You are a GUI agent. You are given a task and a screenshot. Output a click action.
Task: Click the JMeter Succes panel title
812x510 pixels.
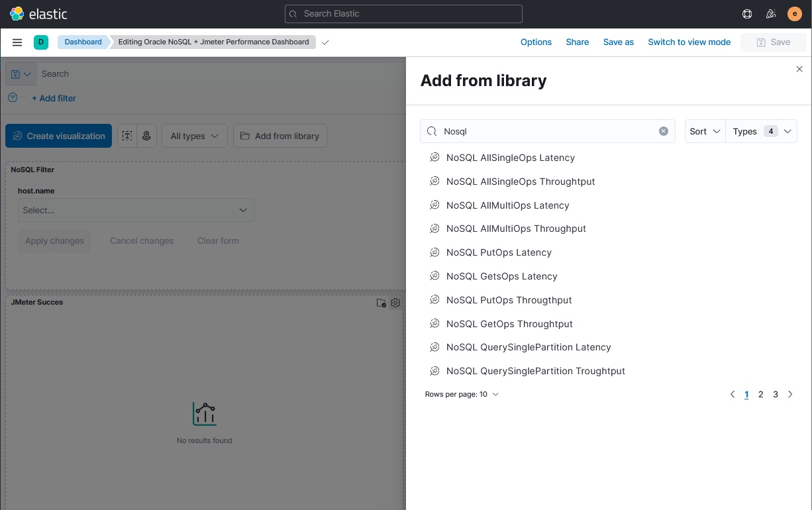click(x=37, y=302)
